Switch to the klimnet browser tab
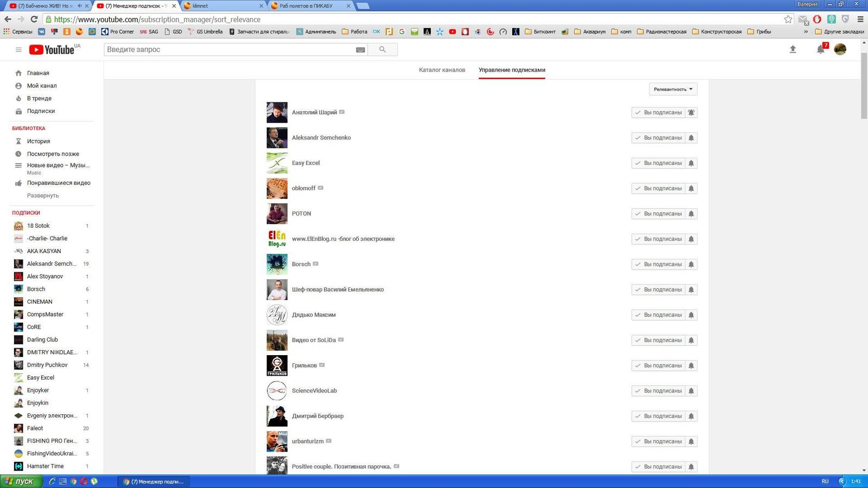 222,5
